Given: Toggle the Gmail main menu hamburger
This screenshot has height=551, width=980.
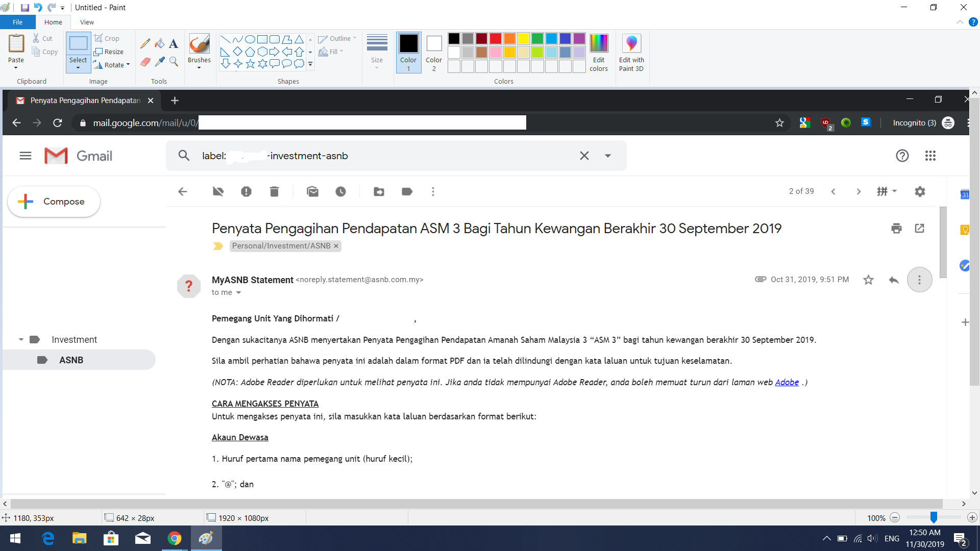Looking at the screenshot, I should pyautogui.click(x=26, y=156).
